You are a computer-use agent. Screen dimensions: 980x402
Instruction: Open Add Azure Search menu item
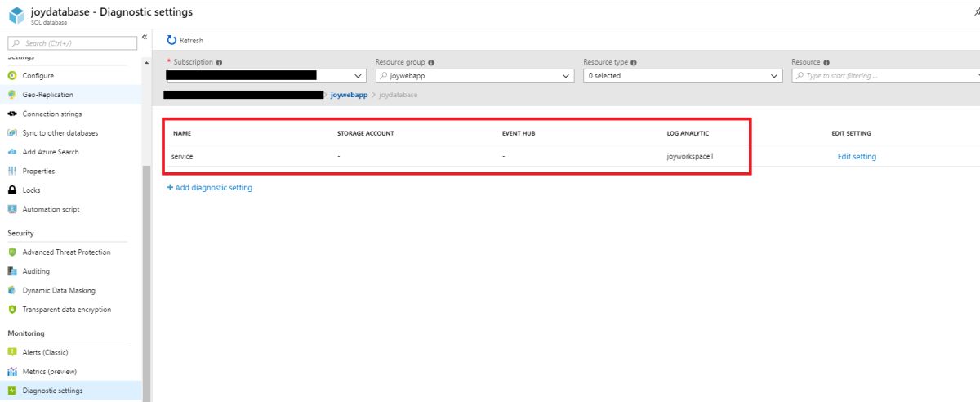pyautogui.click(x=70, y=152)
